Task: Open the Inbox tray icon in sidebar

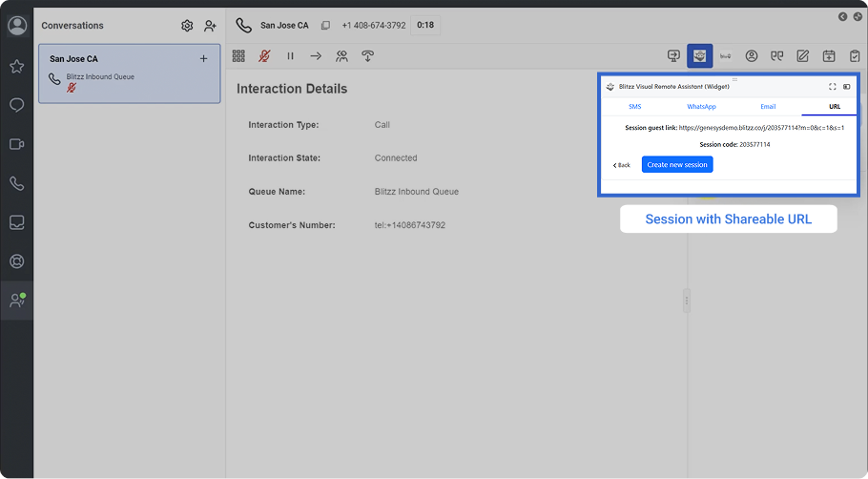Action: tap(16, 222)
